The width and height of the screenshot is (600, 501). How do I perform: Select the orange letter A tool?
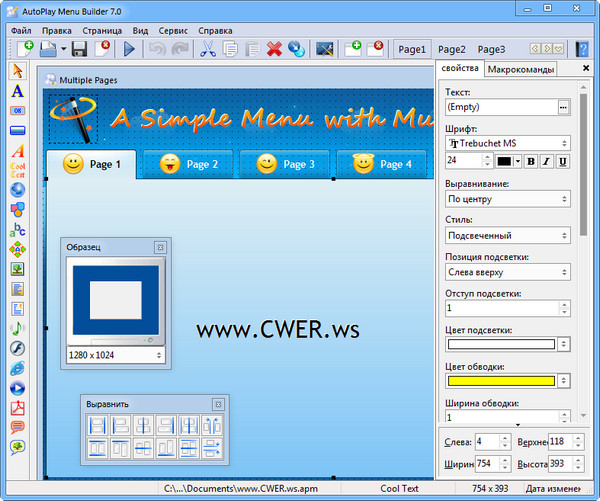click(x=18, y=150)
